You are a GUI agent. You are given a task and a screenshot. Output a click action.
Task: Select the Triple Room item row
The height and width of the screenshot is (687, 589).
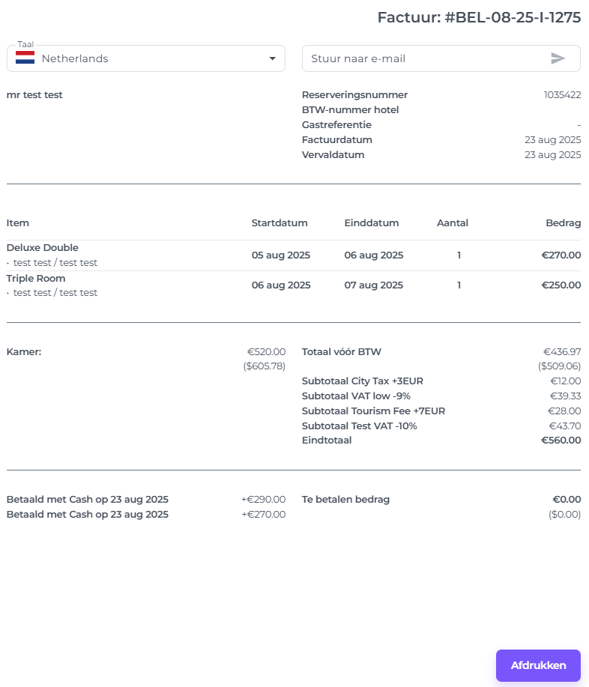294,285
